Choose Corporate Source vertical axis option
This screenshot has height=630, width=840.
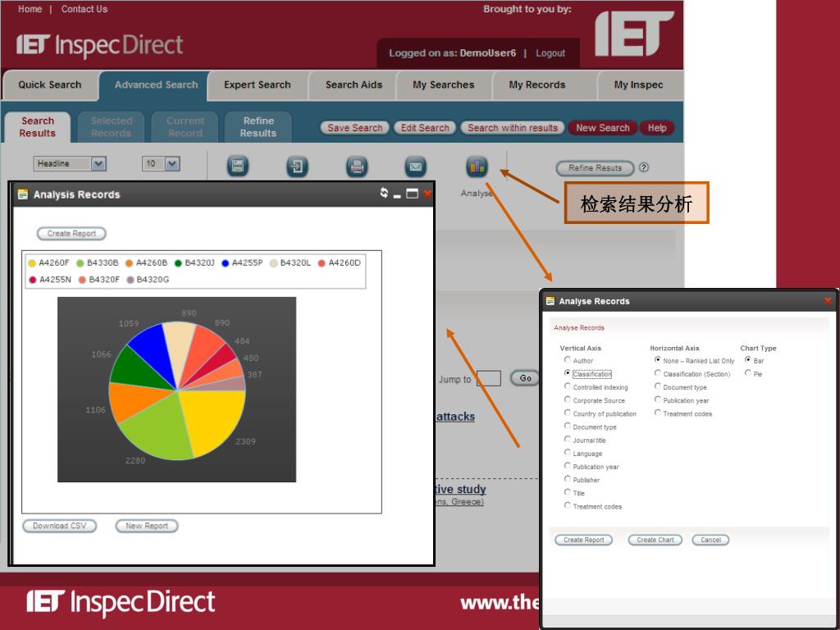click(x=568, y=399)
